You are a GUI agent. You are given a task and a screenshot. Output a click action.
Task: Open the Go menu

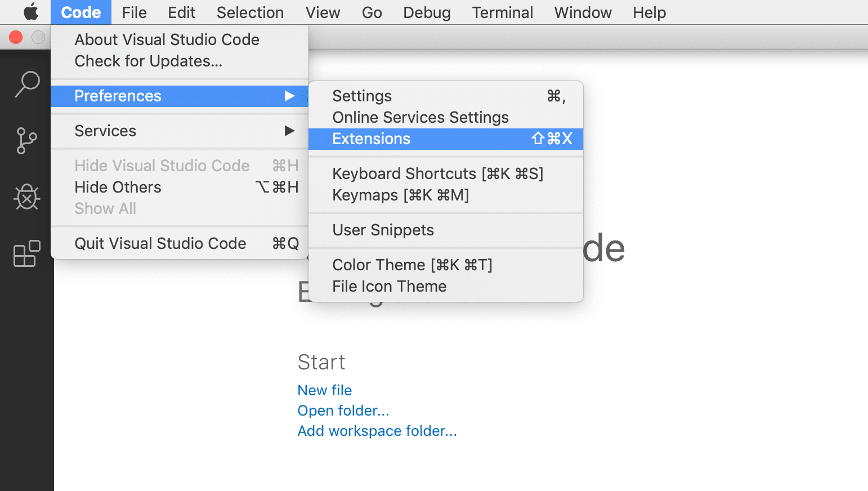[x=372, y=12]
